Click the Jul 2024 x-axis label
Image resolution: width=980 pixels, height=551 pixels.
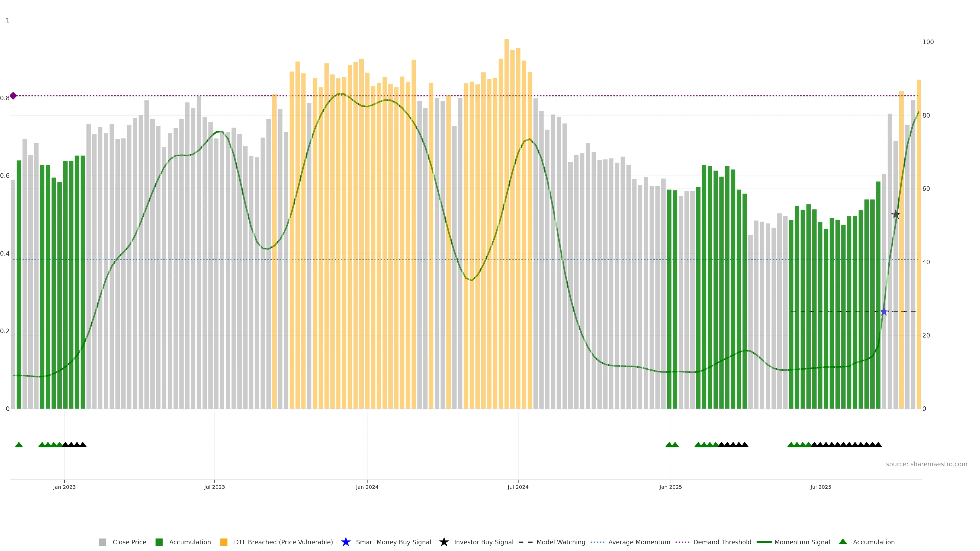point(518,487)
